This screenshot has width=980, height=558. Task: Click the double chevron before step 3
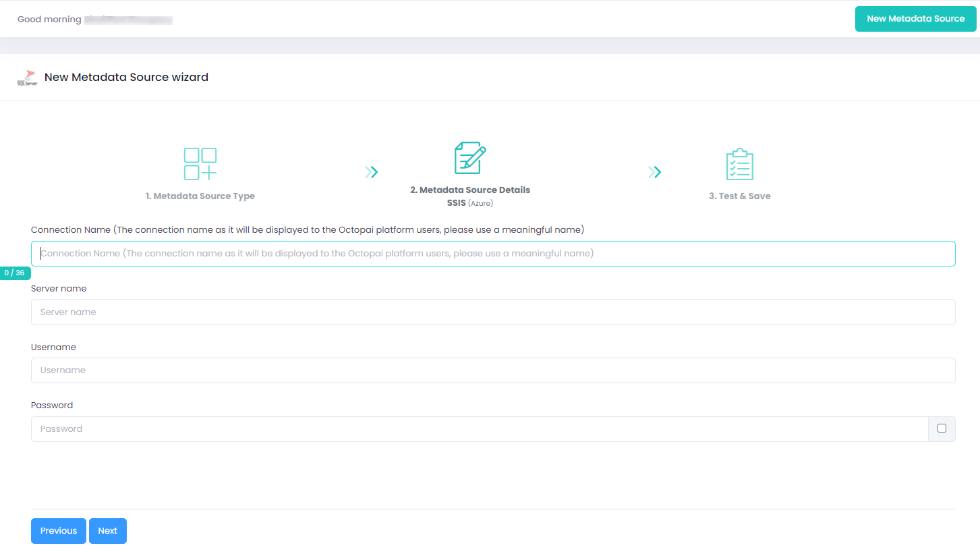tap(654, 172)
